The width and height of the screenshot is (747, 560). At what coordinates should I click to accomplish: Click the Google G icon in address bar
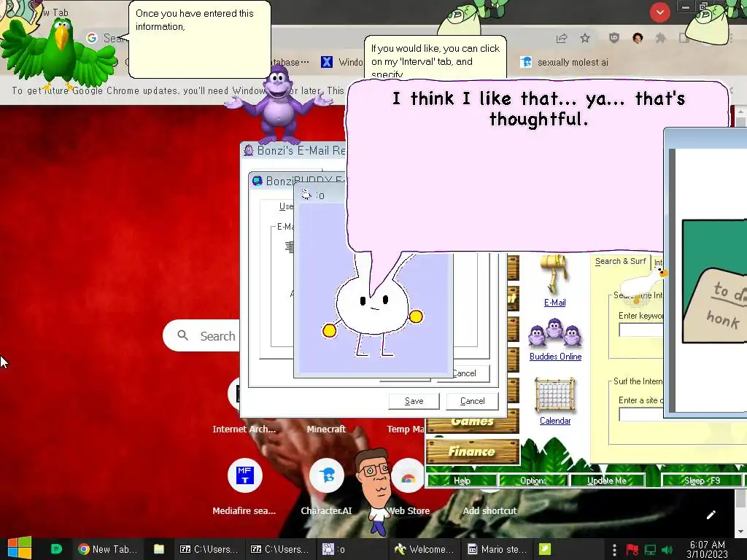pyautogui.click(x=92, y=38)
